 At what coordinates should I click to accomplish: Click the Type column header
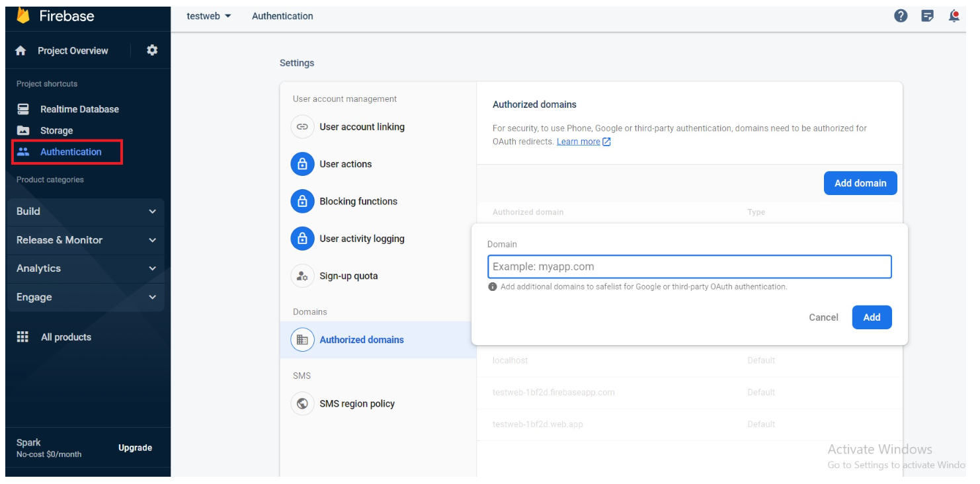pyautogui.click(x=756, y=212)
